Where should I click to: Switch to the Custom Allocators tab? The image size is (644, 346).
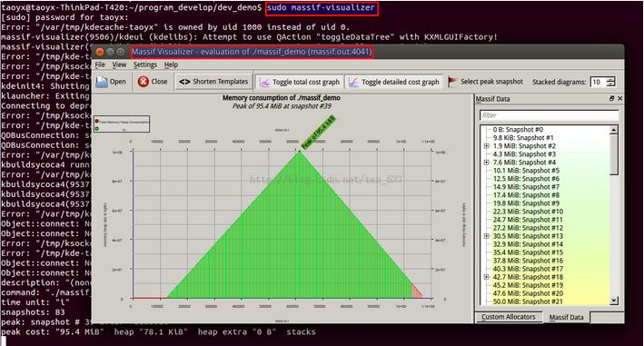508,317
